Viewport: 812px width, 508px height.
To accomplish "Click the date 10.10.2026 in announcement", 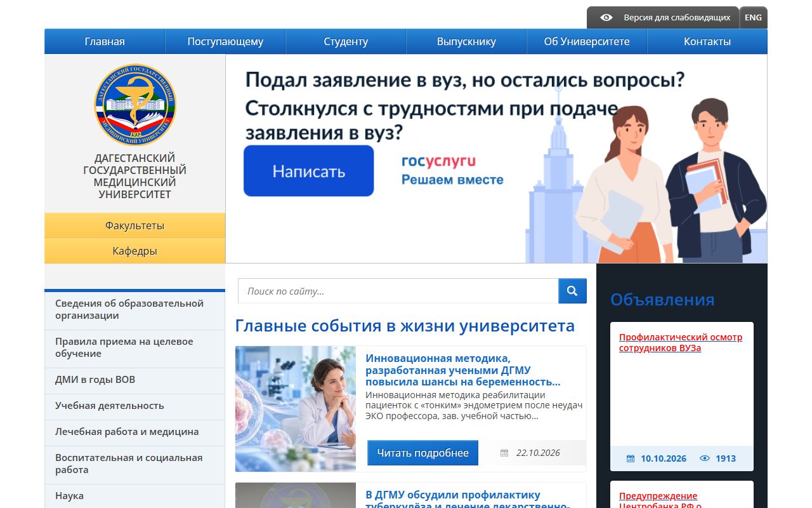I will tap(664, 458).
